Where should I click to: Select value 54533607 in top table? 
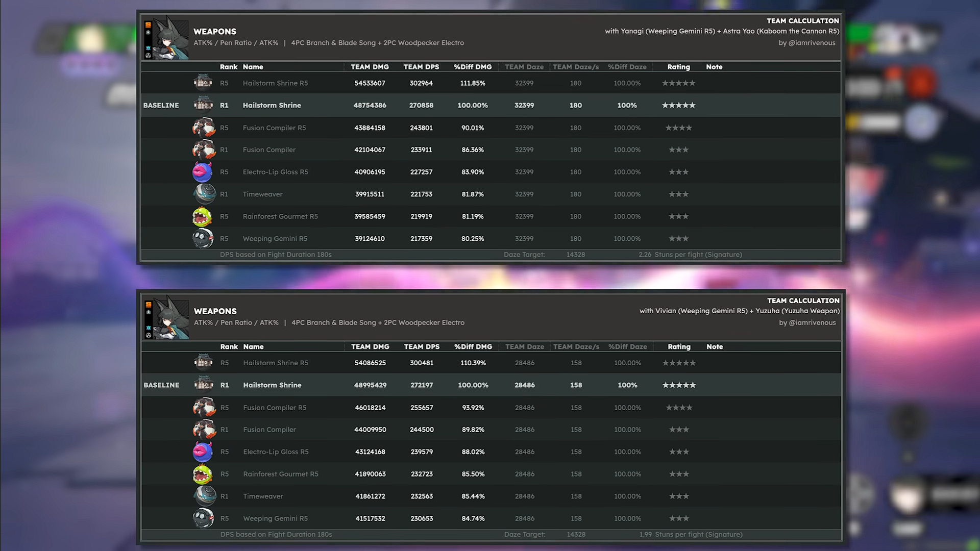tap(370, 83)
